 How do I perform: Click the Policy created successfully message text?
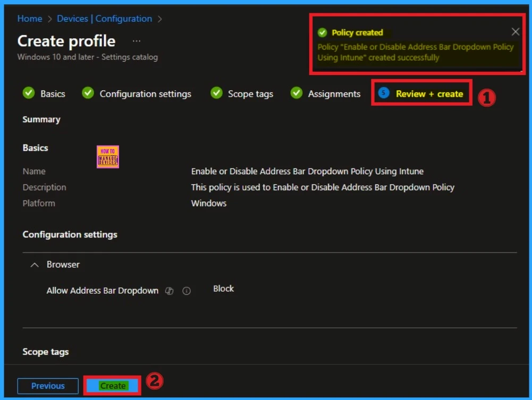click(415, 52)
